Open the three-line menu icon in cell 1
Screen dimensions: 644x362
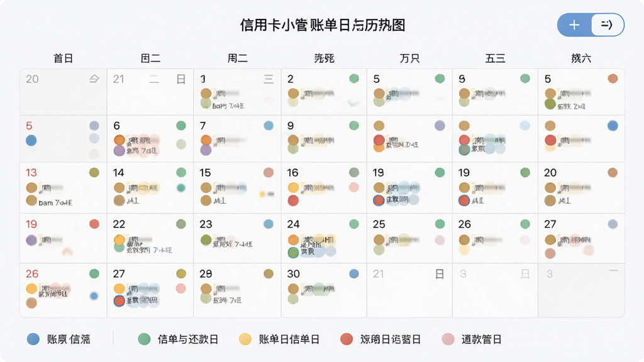(x=268, y=79)
